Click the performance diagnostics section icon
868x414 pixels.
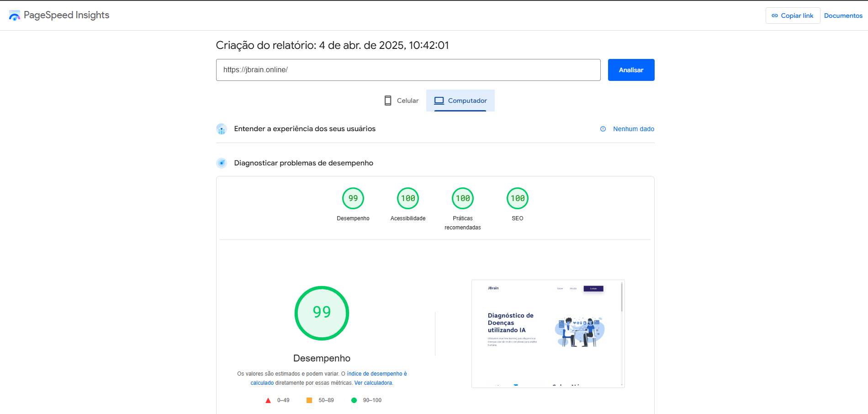click(x=222, y=163)
